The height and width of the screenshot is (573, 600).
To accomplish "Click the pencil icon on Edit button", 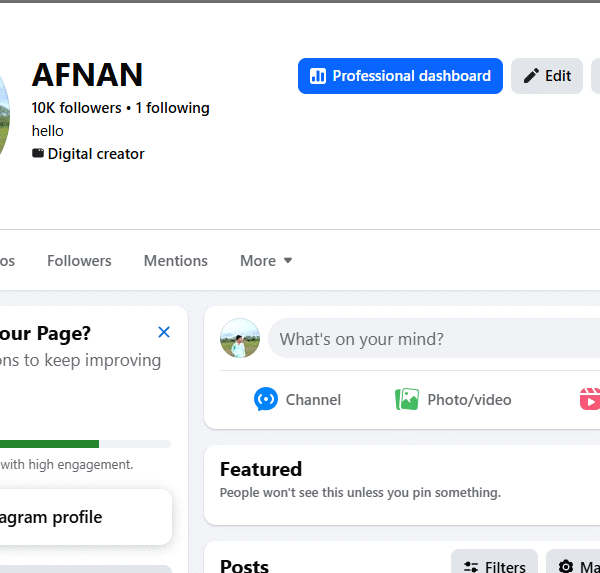I will [531, 76].
